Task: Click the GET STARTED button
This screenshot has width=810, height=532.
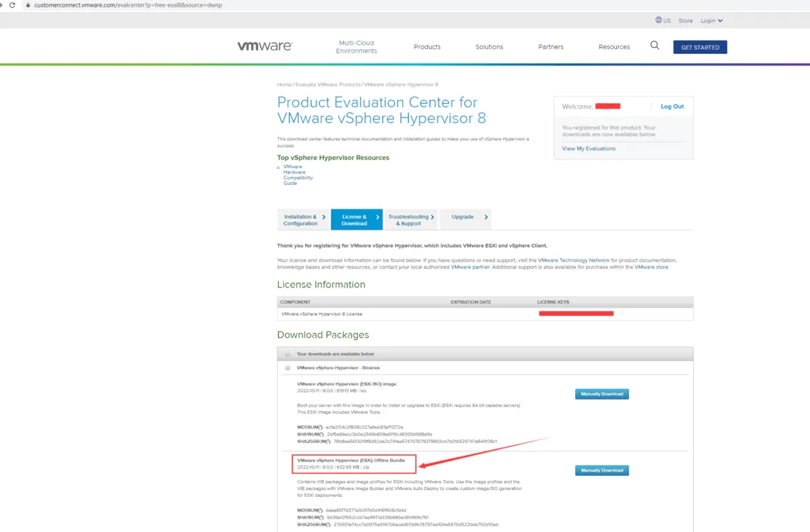Action: coord(700,47)
